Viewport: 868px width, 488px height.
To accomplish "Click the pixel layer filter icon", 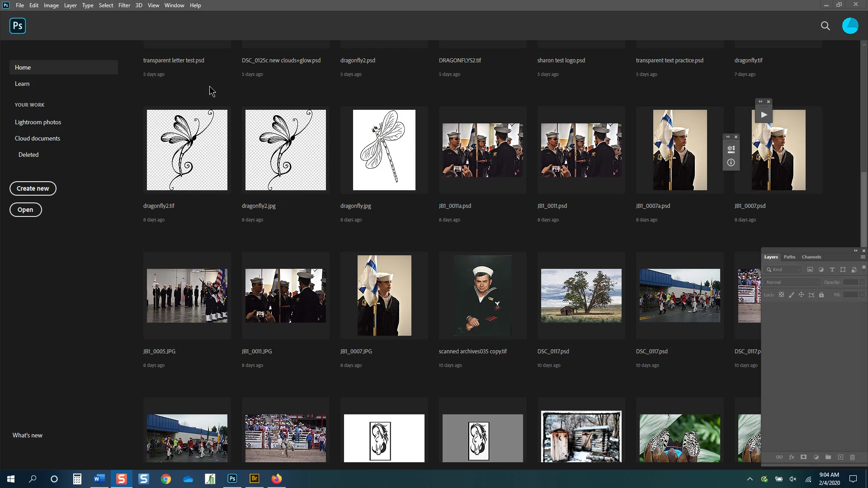I will coord(810,270).
